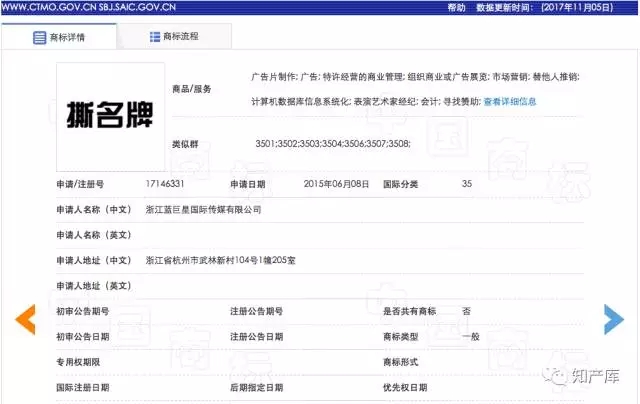Screen dimensions: 640x404
Task: Select the application date 2015年06月08日
Action: coord(336,184)
